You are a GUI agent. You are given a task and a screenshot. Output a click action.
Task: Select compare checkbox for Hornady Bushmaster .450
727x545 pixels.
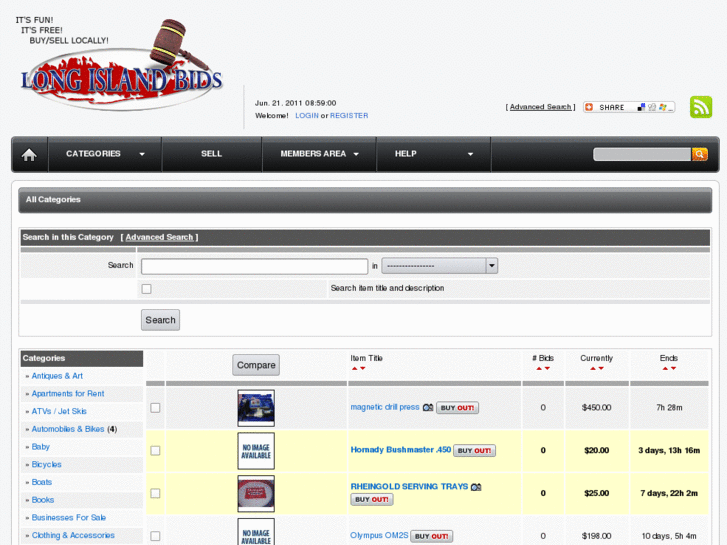point(155,450)
